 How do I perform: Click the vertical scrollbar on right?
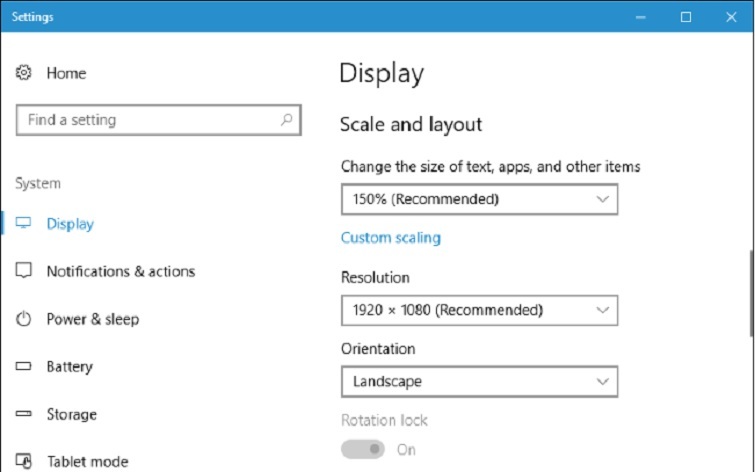click(751, 290)
